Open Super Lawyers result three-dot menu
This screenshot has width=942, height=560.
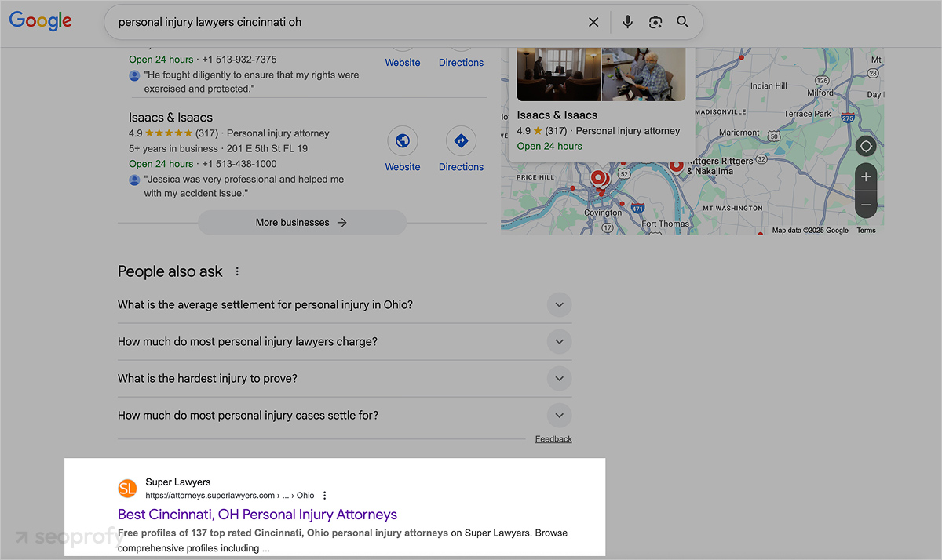click(325, 496)
